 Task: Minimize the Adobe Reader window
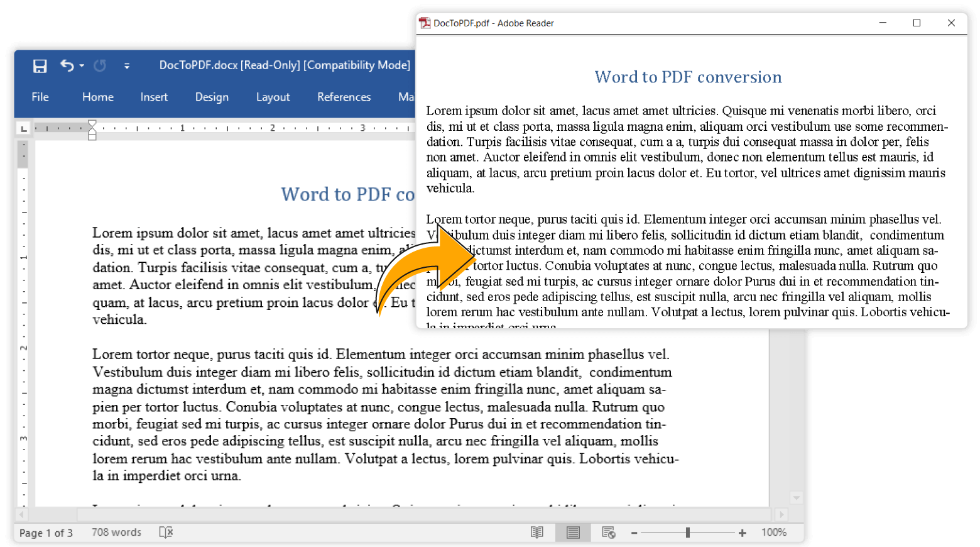(x=883, y=23)
